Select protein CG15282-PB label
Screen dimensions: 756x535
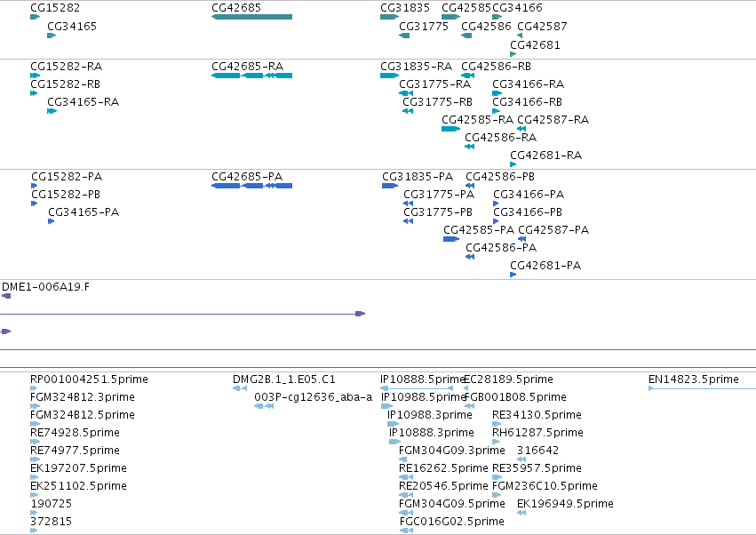click(66, 195)
